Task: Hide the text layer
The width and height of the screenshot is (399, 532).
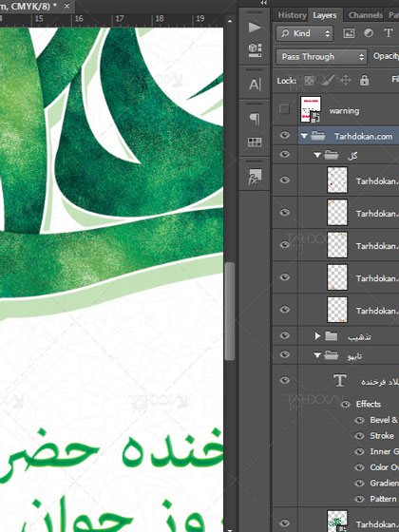Action: (285, 380)
